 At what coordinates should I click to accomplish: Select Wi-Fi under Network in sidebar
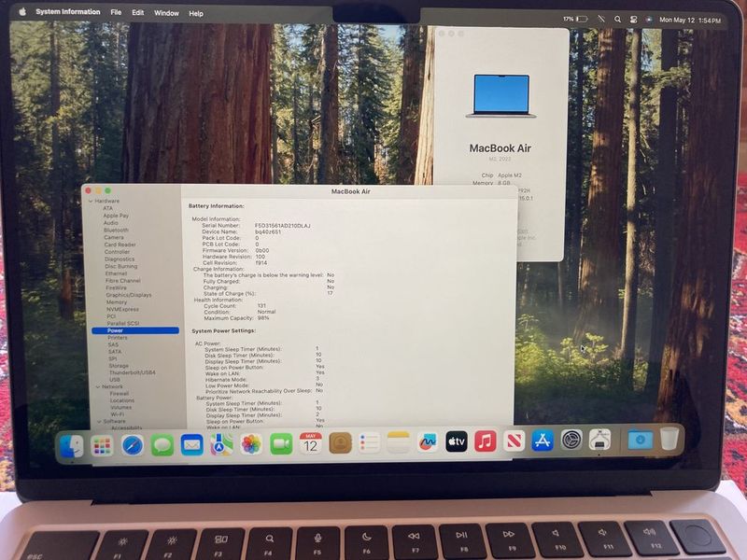[118, 414]
